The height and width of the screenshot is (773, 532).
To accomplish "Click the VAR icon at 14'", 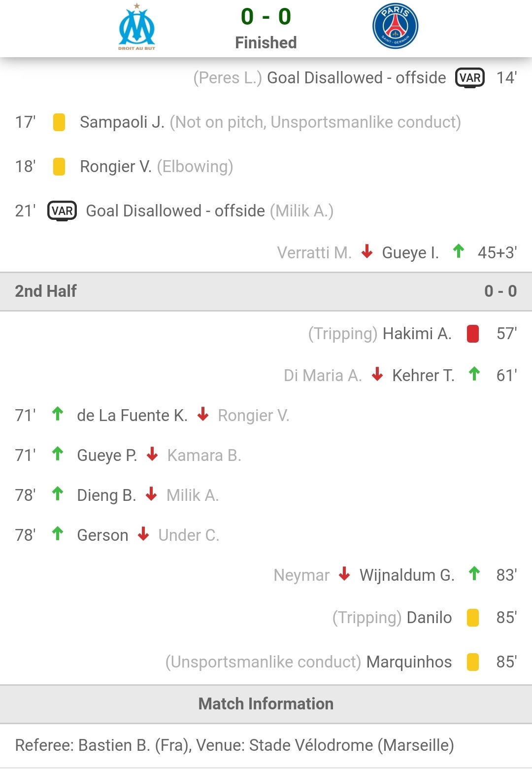I will tap(470, 78).
